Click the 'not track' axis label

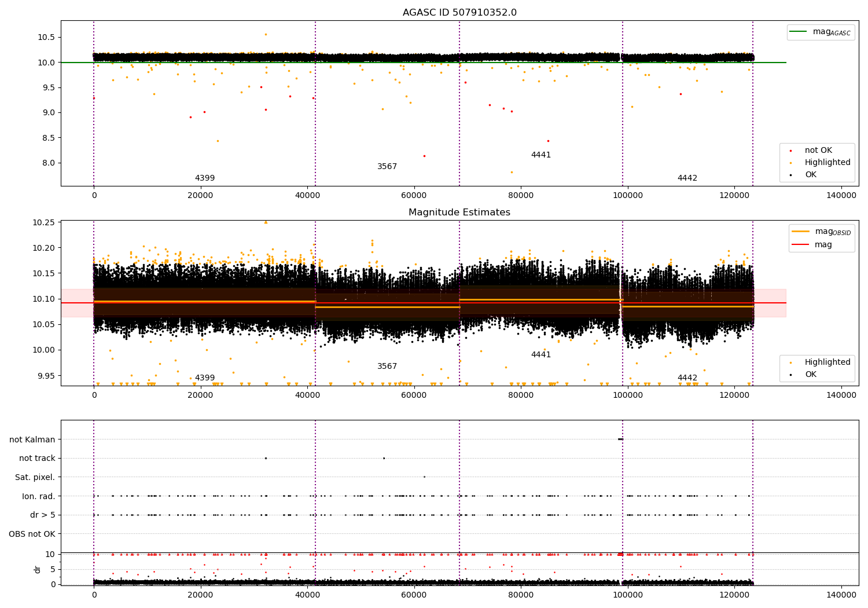click(37, 459)
